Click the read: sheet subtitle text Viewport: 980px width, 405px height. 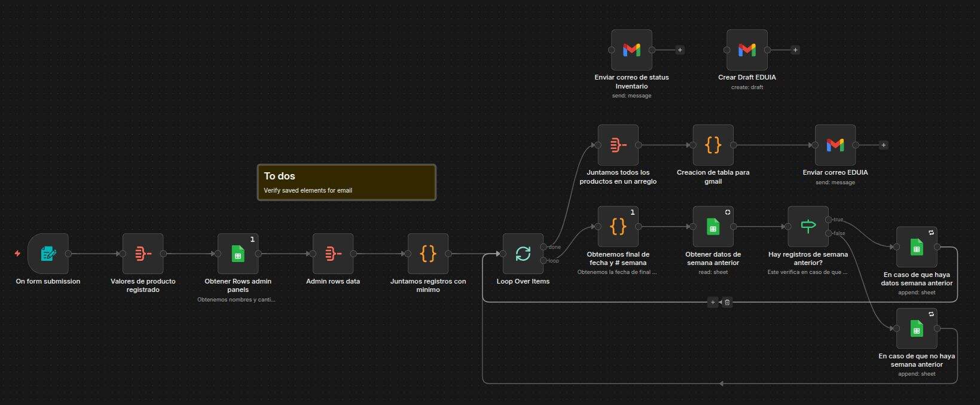point(713,272)
